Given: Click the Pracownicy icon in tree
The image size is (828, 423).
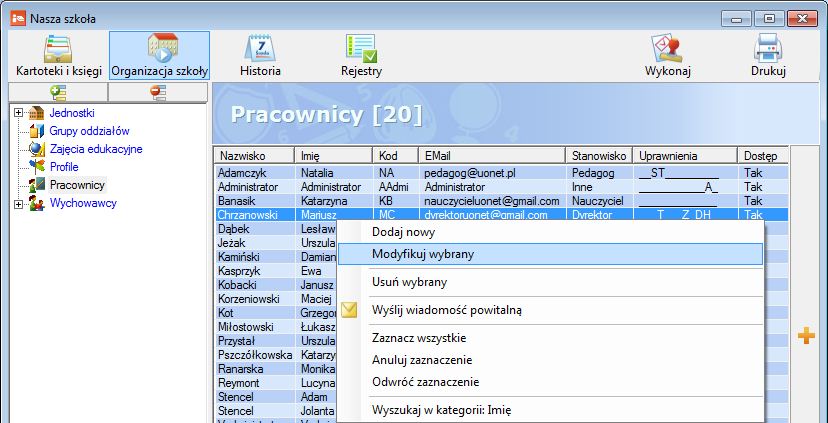Looking at the screenshot, I should tap(36, 185).
